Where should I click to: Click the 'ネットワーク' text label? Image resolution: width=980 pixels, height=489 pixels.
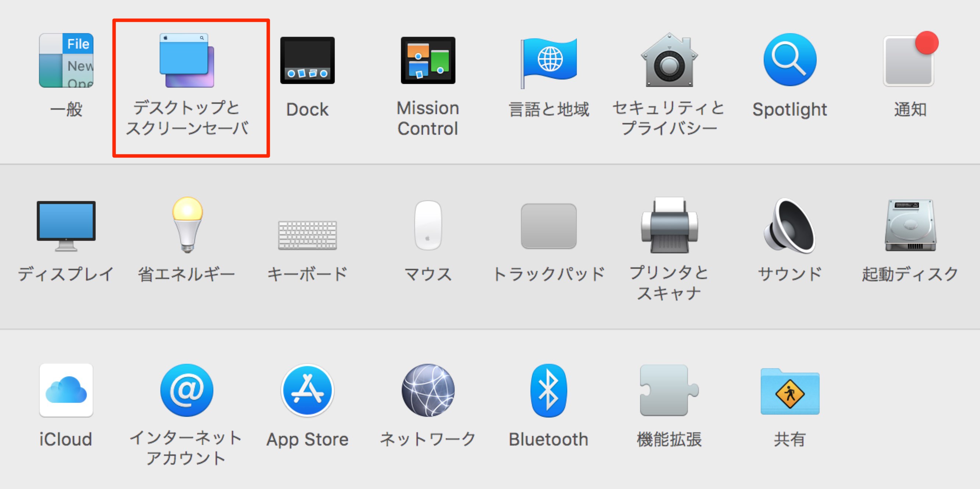tap(428, 439)
